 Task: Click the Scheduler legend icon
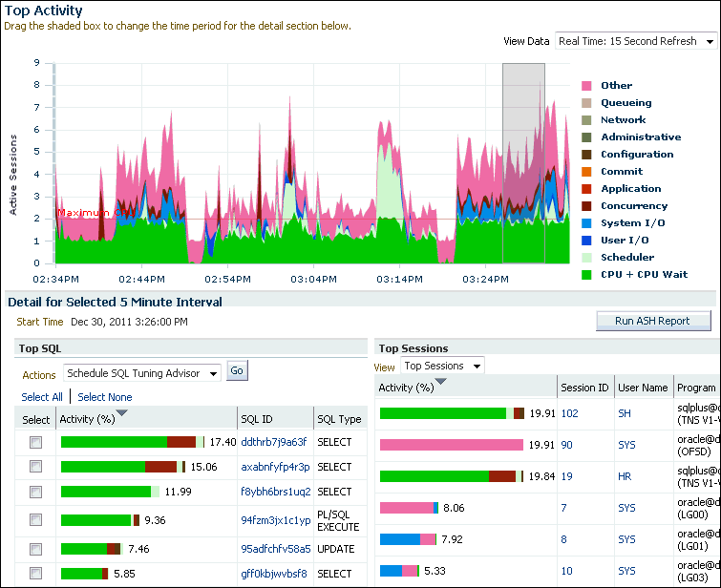pyautogui.click(x=586, y=258)
